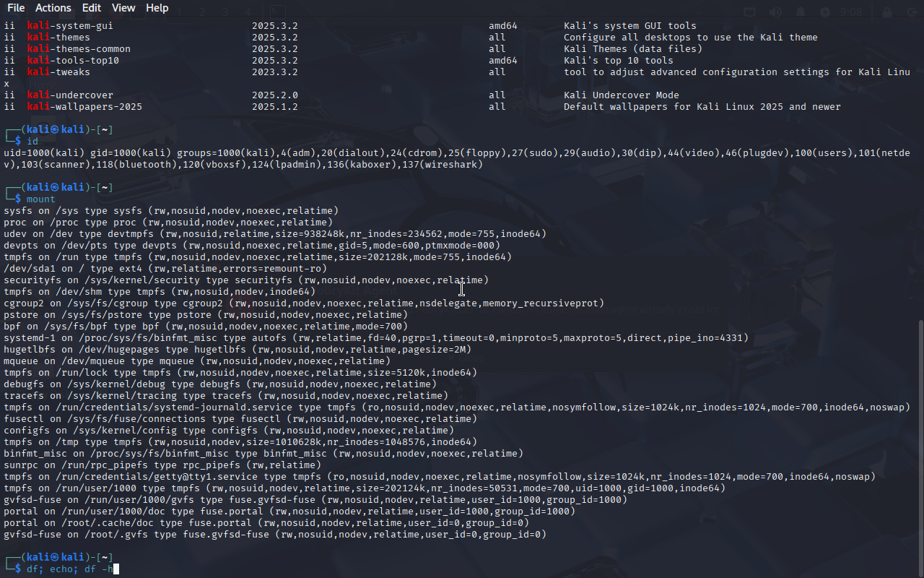
Task: Click 'uid=1000(kali)' in the id output
Action: pos(44,152)
